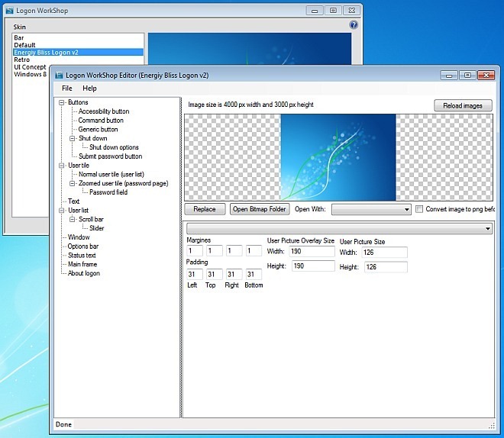Open the Open With dropdown
504x438 pixels.
click(x=371, y=209)
